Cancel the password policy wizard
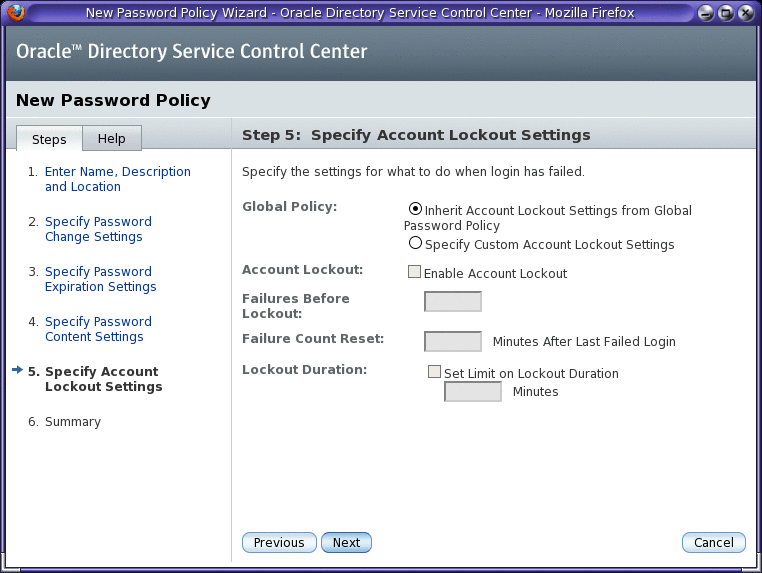Viewport: 762px width, 573px height. coord(713,542)
